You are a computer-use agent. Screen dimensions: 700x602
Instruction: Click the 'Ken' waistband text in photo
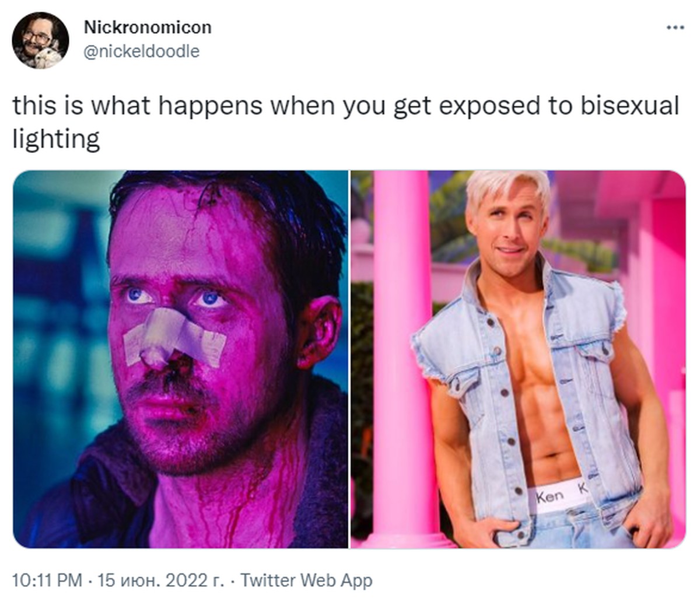pyautogui.click(x=549, y=496)
